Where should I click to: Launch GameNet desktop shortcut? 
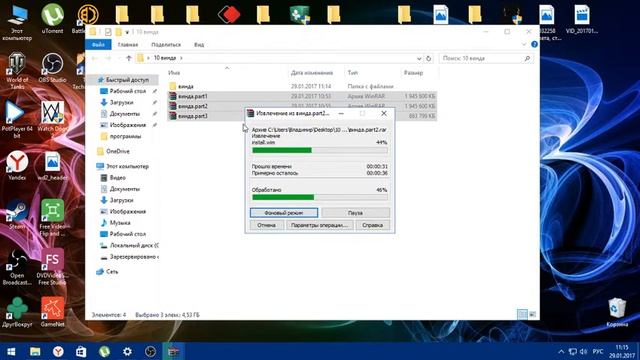pyautogui.click(x=52, y=312)
